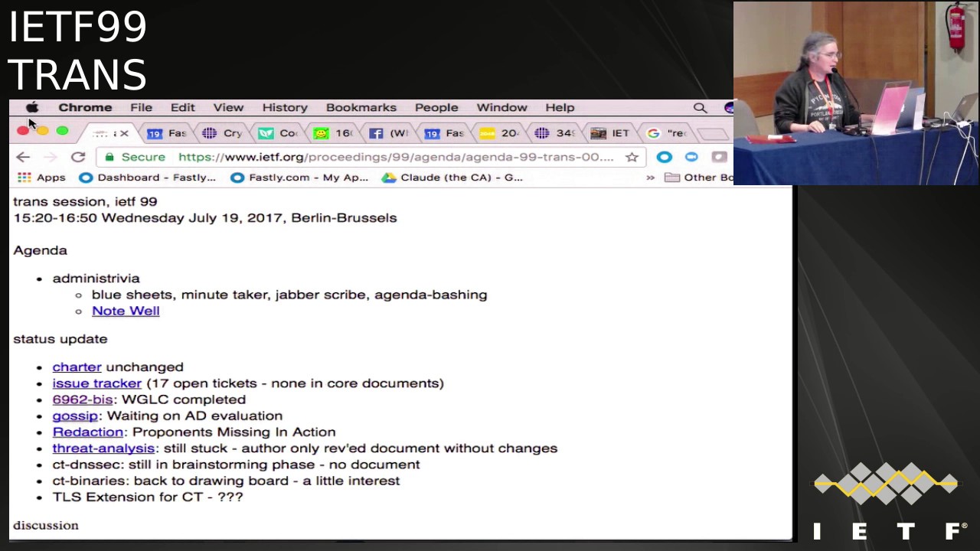The image size is (980, 551).
Task: Open the 'threat-analysis' link
Action: tap(103, 448)
